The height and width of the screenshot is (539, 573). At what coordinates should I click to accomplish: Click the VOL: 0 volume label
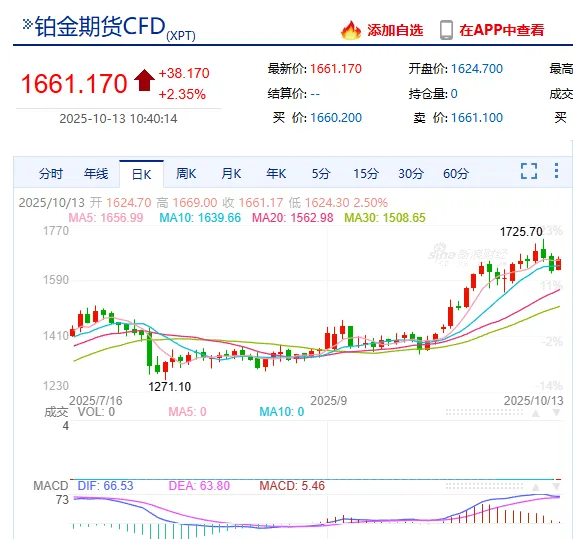(x=96, y=412)
